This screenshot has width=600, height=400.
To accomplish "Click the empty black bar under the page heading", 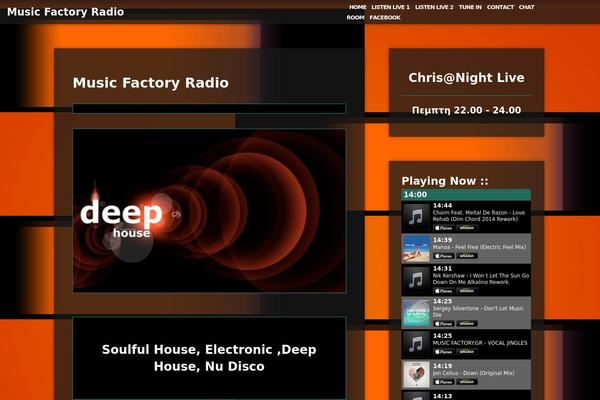I will tap(209, 108).
